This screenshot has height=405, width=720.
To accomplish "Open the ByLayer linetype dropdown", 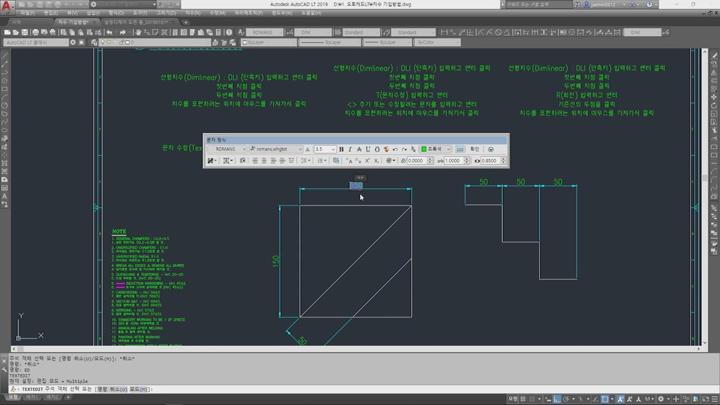I will tap(330, 42).
